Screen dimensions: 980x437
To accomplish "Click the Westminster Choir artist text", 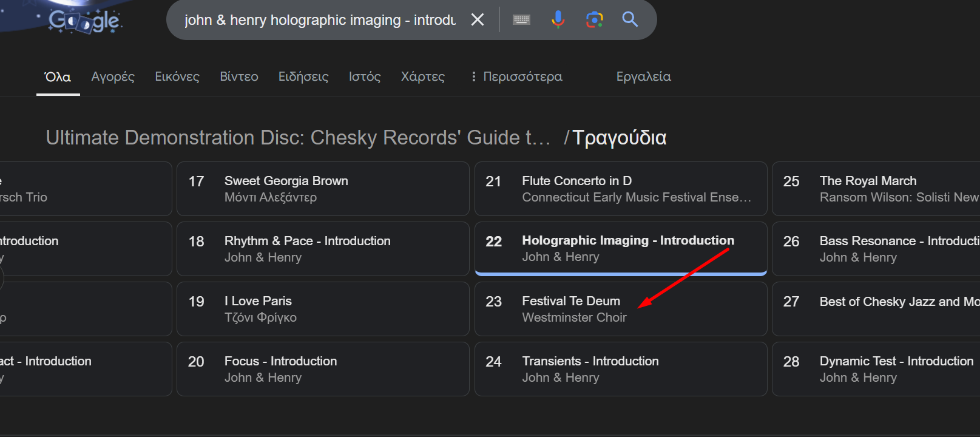I will click(x=574, y=317).
